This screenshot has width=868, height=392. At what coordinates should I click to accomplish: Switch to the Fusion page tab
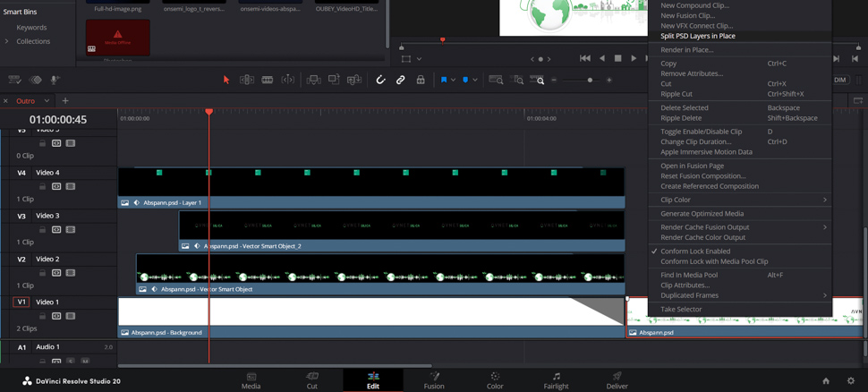[x=434, y=380]
